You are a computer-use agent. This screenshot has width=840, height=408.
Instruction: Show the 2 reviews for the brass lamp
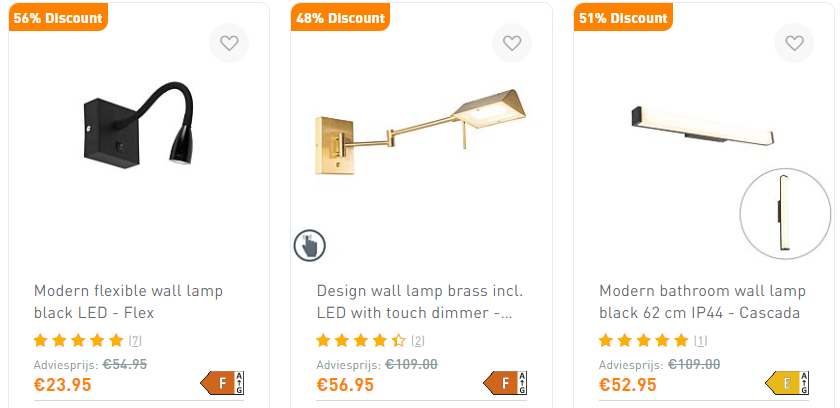tap(418, 341)
